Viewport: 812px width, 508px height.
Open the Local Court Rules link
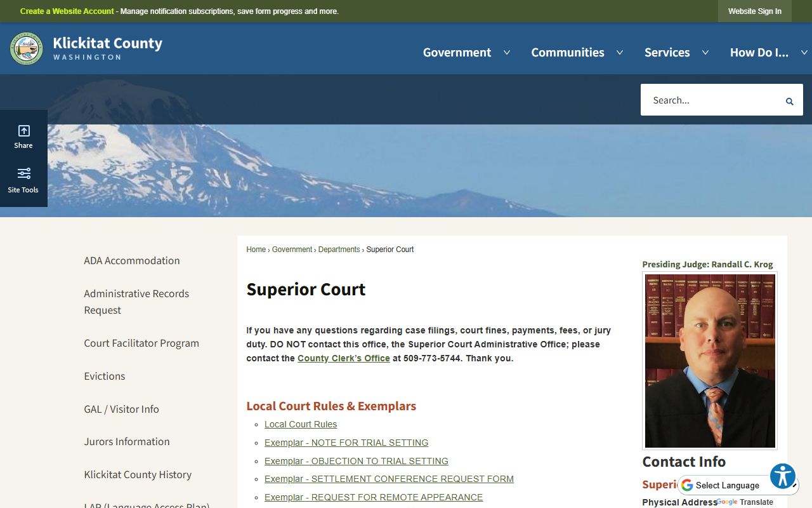(x=301, y=424)
